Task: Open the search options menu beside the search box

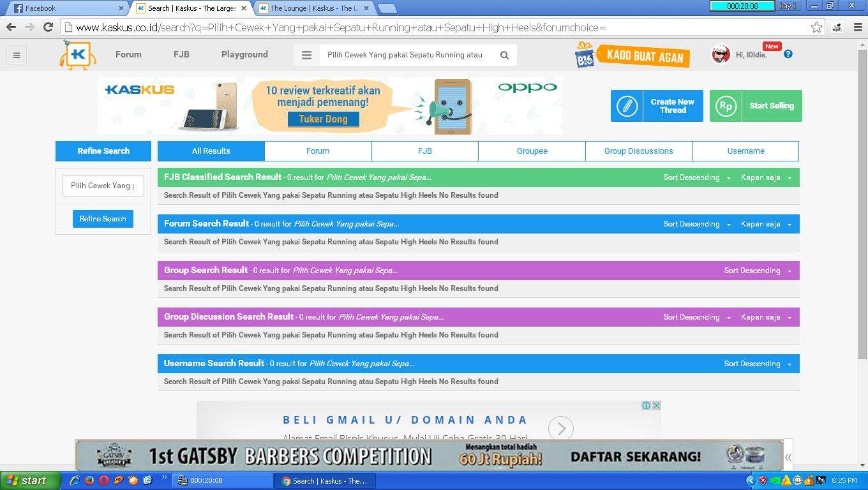Action: 306,55
